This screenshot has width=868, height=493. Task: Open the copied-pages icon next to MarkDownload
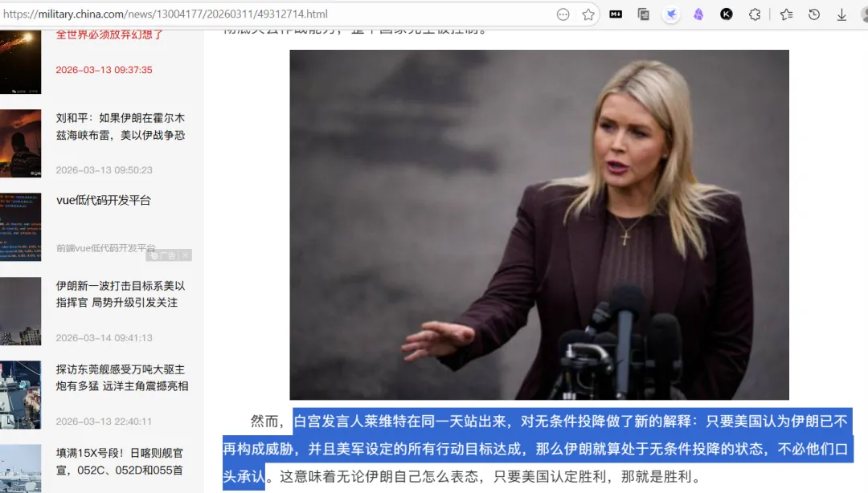[643, 14]
